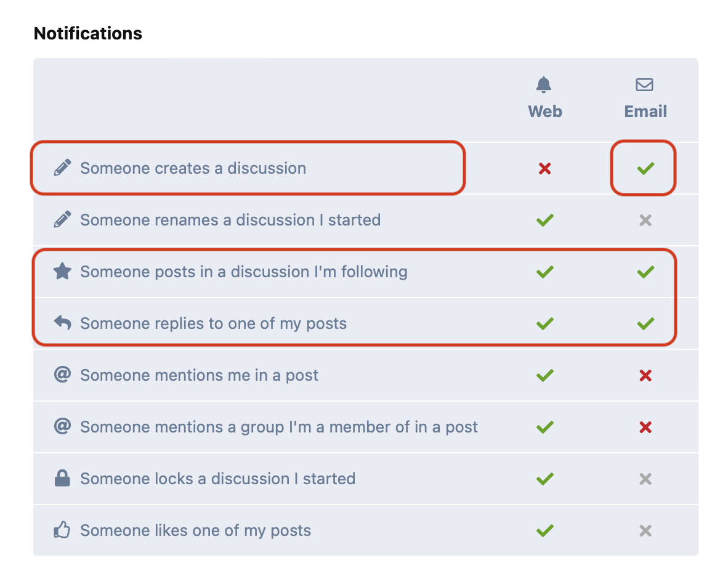
Task: Select the 'Web' column header label
Action: (x=544, y=112)
